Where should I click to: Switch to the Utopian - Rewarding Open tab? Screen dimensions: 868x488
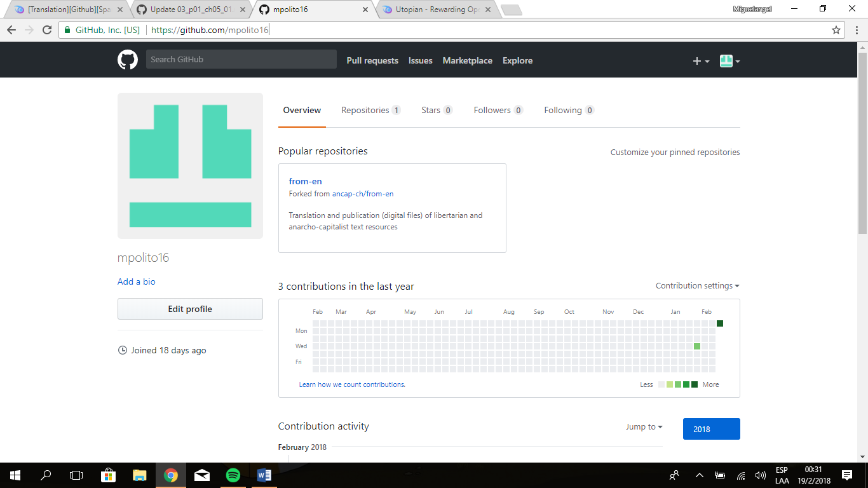pos(438,10)
